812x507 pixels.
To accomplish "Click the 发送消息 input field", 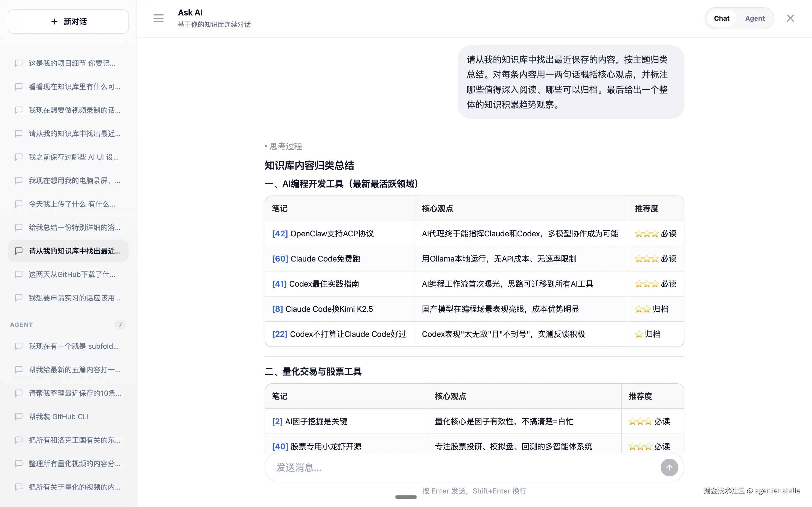I will pyautogui.click(x=436, y=467).
